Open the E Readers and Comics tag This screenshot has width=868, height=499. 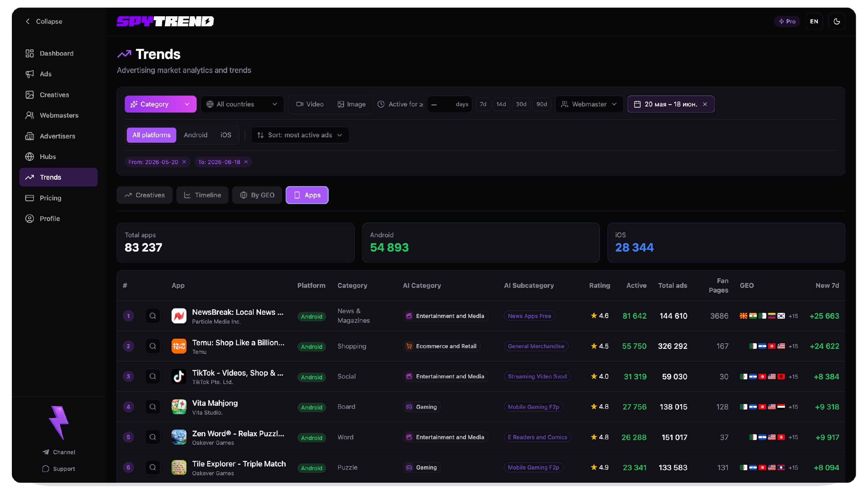(537, 437)
